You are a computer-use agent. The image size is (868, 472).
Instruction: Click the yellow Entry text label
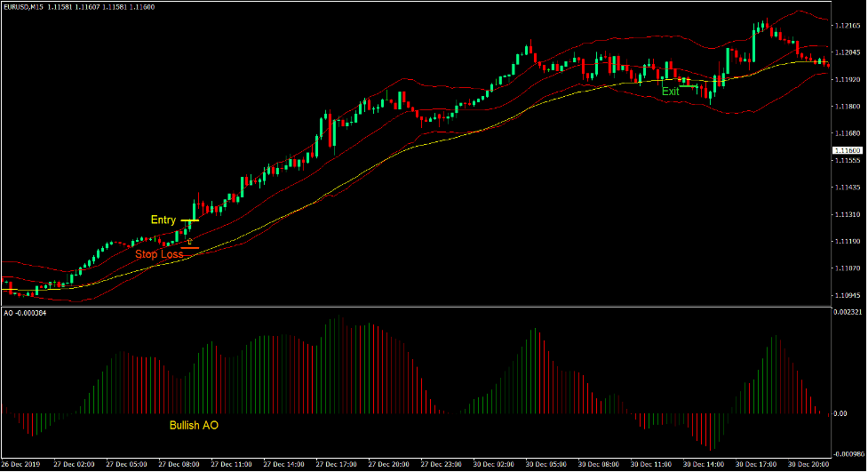coord(163,220)
